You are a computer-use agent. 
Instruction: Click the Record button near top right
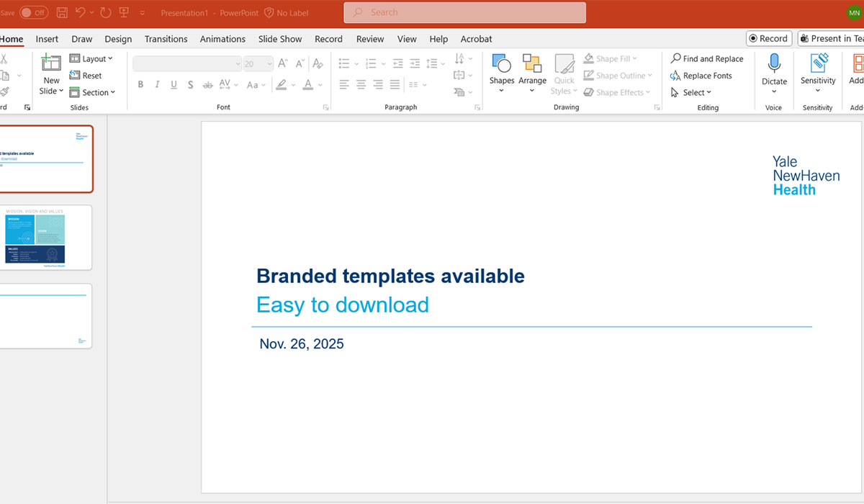click(x=768, y=38)
